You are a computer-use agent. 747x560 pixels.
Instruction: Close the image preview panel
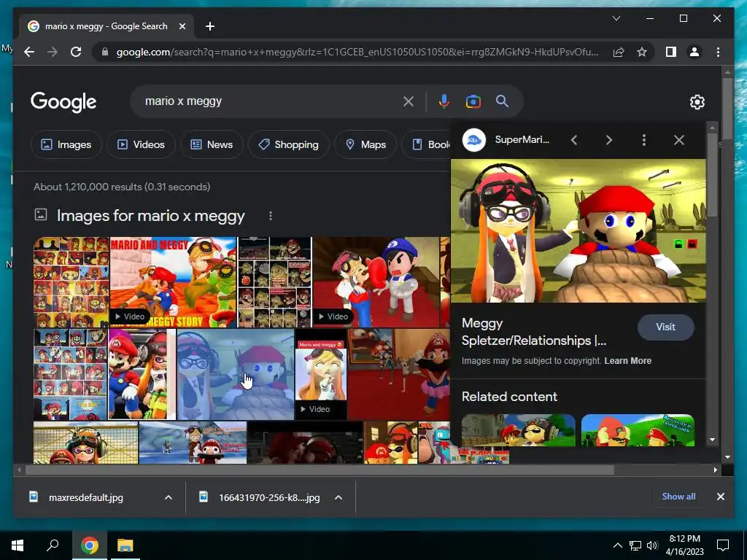click(x=679, y=140)
